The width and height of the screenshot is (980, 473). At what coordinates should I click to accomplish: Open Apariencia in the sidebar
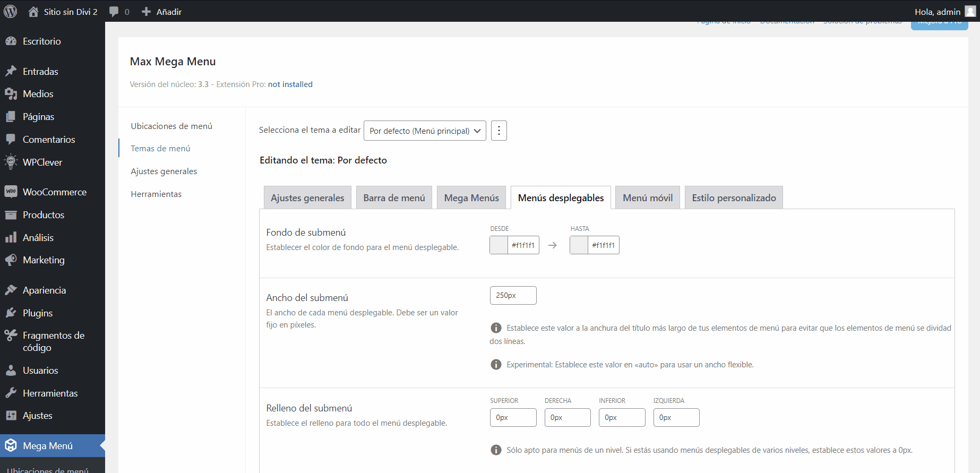[x=44, y=290]
